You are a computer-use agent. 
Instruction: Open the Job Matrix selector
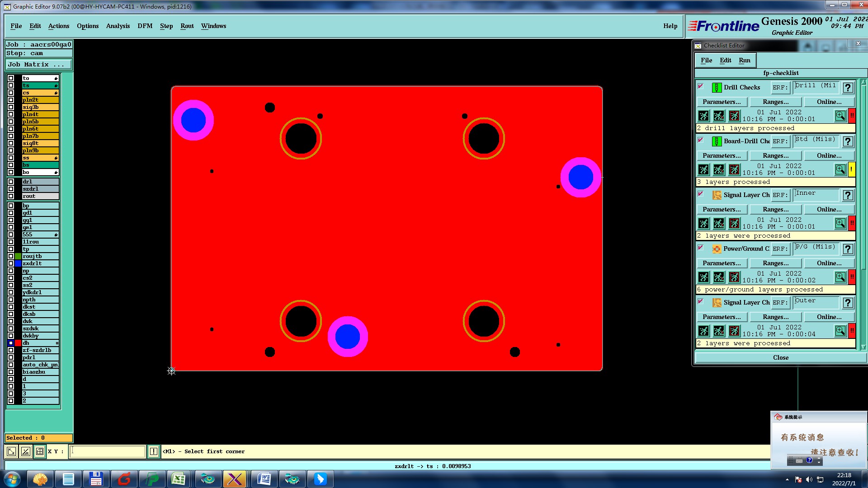point(38,65)
